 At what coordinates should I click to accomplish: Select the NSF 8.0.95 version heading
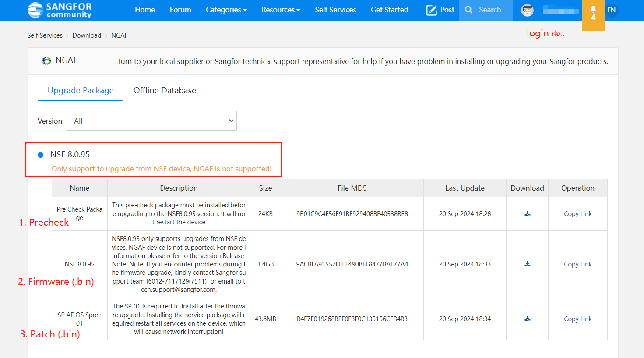(x=70, y=155)
